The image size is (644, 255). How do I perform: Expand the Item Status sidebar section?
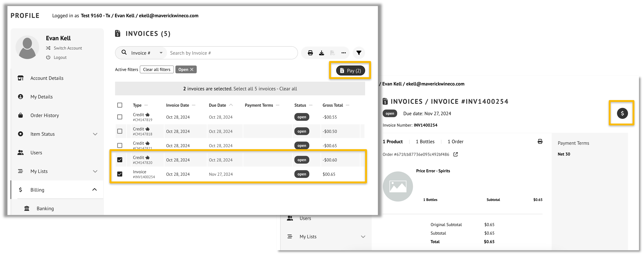95,134
